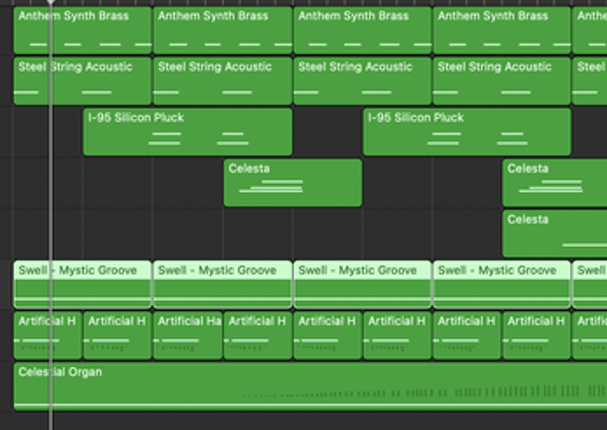Pick the fourth Steel String Acoustic region
The image size is (607, 430).
tap(501, 80)
